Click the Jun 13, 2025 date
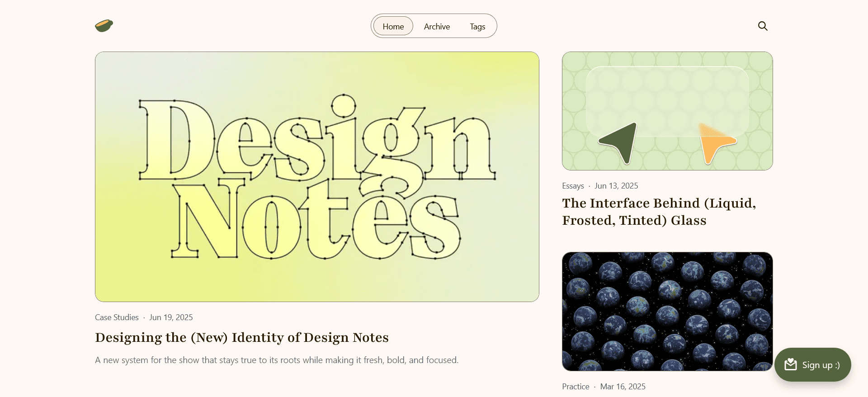The width and height of the screenshot is (868, 397). (x=616, y=186)
